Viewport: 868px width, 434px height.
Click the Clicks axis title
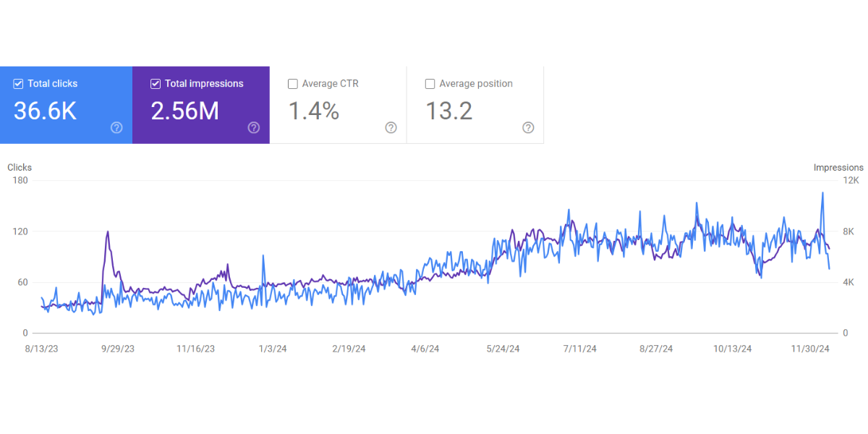20,168
